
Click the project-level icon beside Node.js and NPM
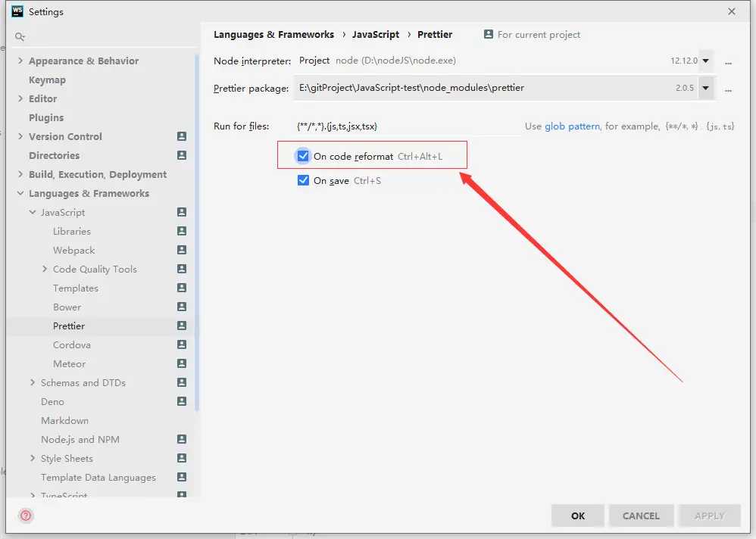click(182, 439)
